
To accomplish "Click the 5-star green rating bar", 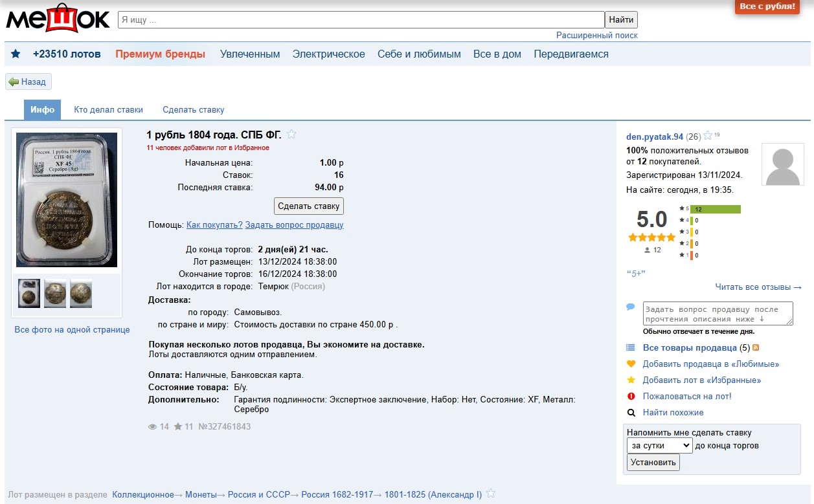I will [x=716, y=209].
